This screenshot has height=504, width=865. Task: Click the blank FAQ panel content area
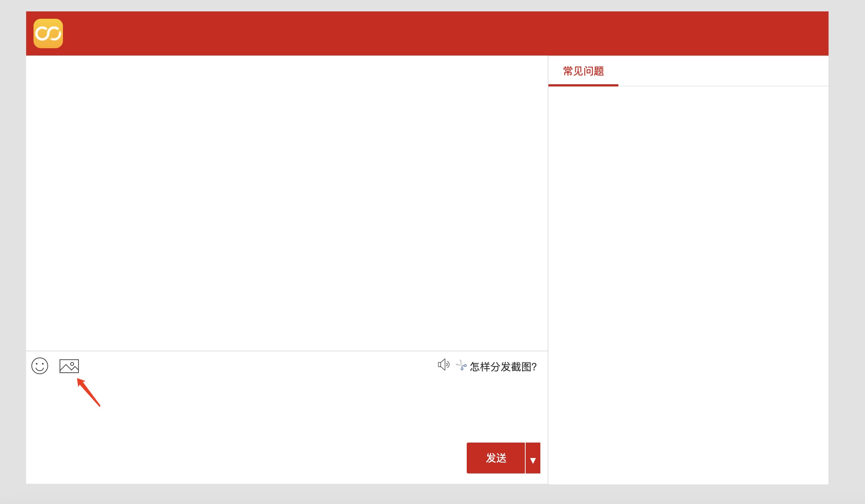pos(688,283)
